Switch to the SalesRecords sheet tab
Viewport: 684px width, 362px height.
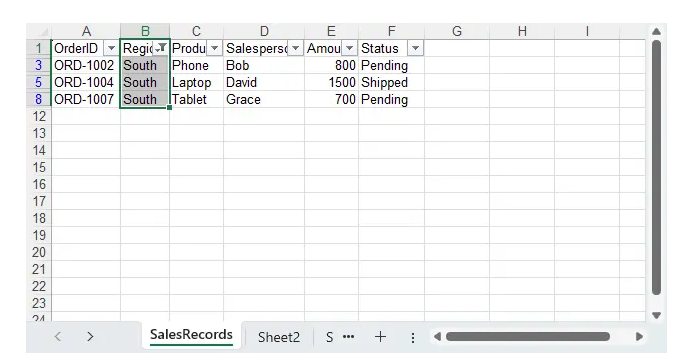click(191, 335)
